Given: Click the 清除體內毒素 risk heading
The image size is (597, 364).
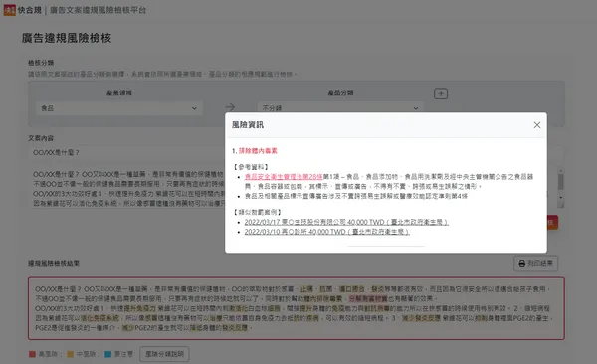Looking at the screenshot, I should (258, 151).
